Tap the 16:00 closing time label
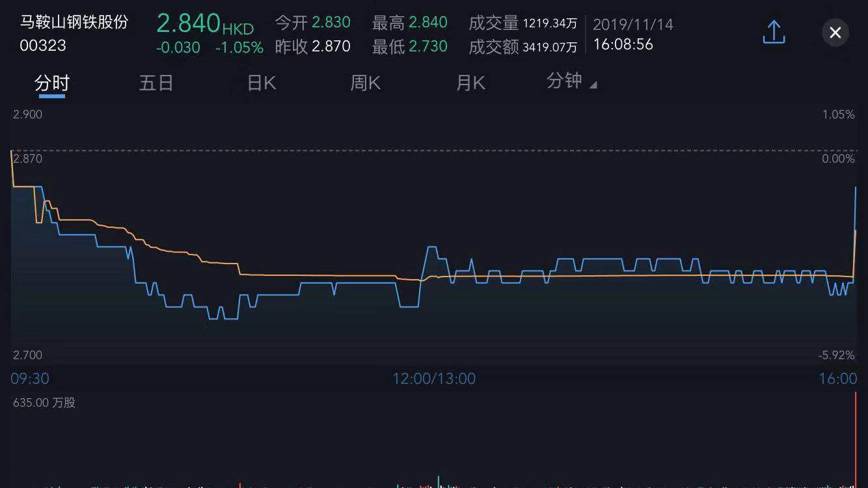Viewport: 868px width, 488px height. (x=838, y=379)
